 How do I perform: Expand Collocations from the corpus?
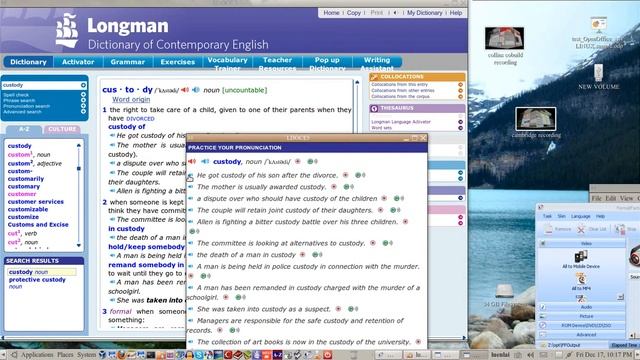click(x=460, y=97)
